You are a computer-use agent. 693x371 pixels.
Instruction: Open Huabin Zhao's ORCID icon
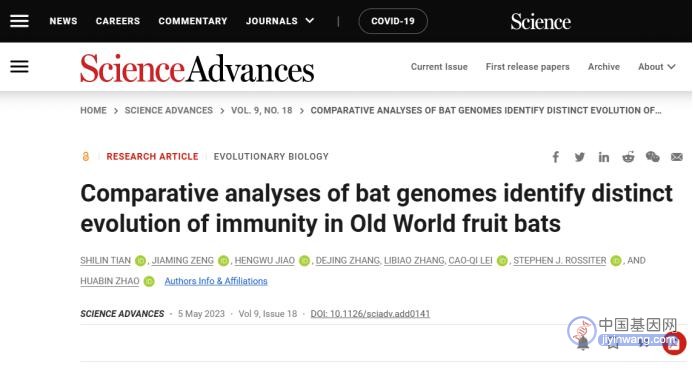pyautogui.click(x=149, y=281)
